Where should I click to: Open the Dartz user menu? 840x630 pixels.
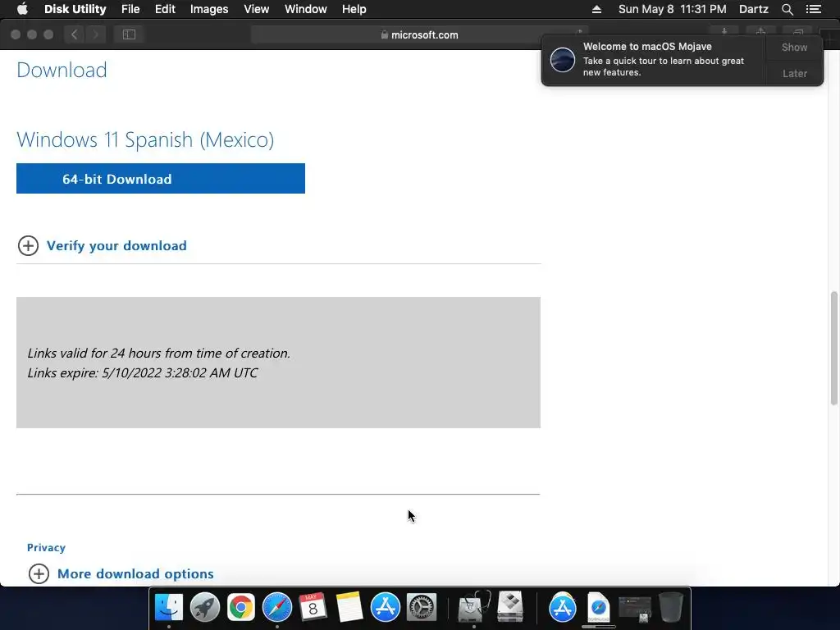[753, 9]
